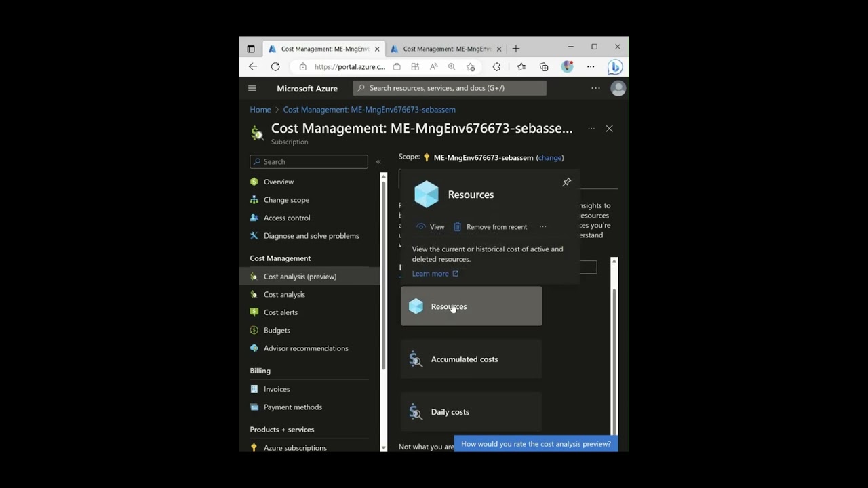Screen dimensions: 868x488
Task: Open browser settings and more menu
Action: 591,66
